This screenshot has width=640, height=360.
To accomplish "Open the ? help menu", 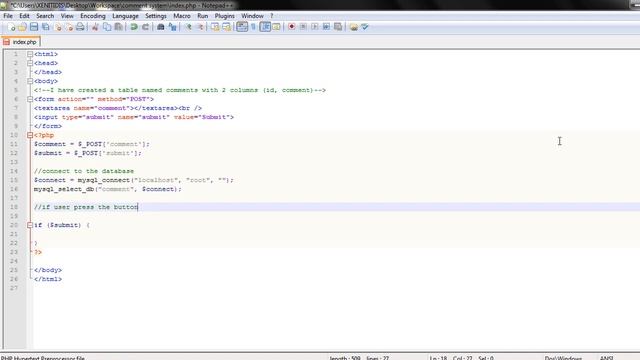I will click(271, 16).
